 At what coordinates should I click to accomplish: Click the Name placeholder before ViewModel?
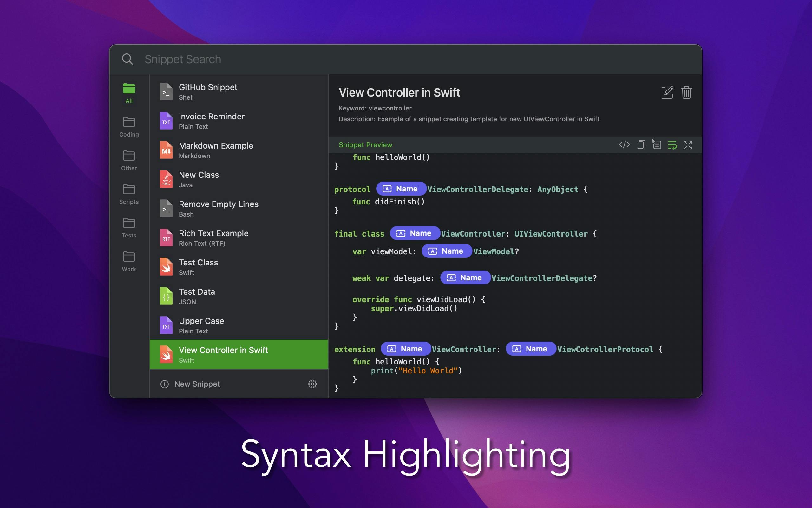[x=447, y=251]
